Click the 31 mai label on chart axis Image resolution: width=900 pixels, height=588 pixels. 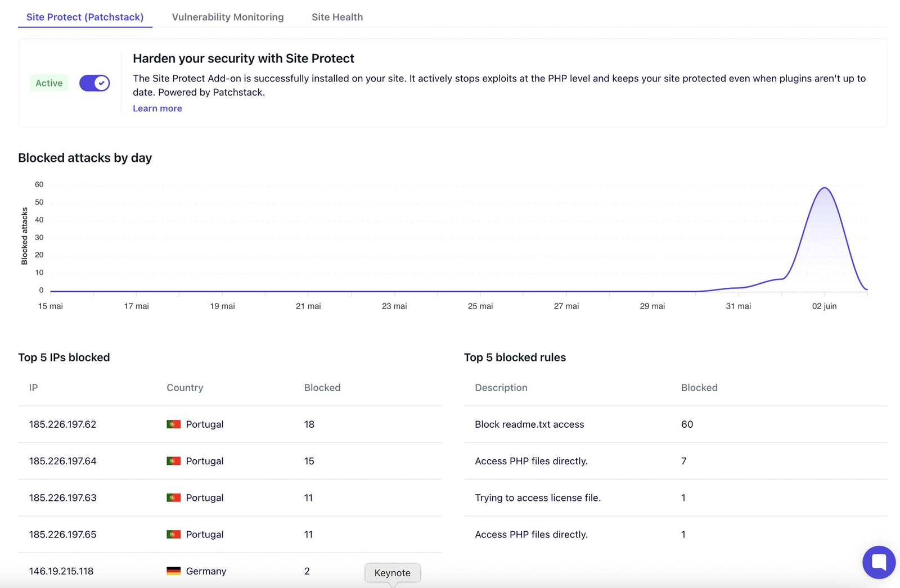(738, 306)
